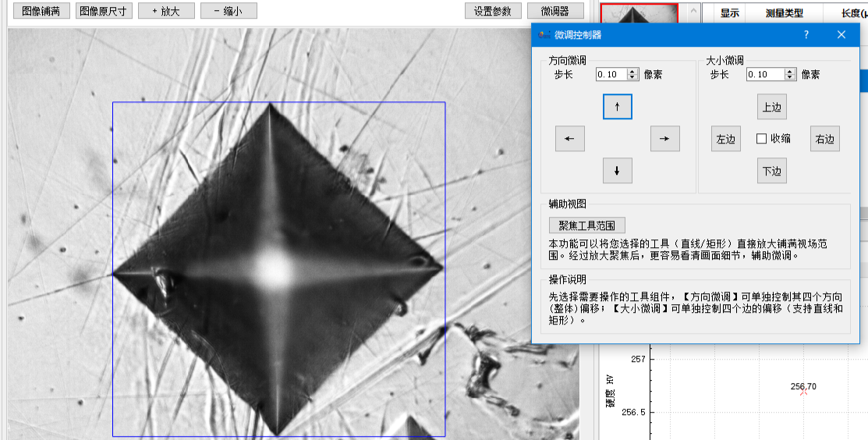Click the 下边 size adjust button

771,171
